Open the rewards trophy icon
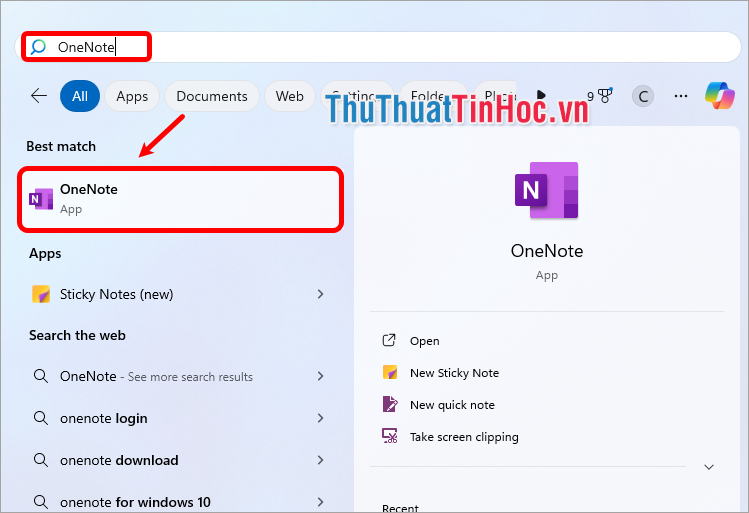Viewport: 749px width, 513px height. (x=605, y=96)
